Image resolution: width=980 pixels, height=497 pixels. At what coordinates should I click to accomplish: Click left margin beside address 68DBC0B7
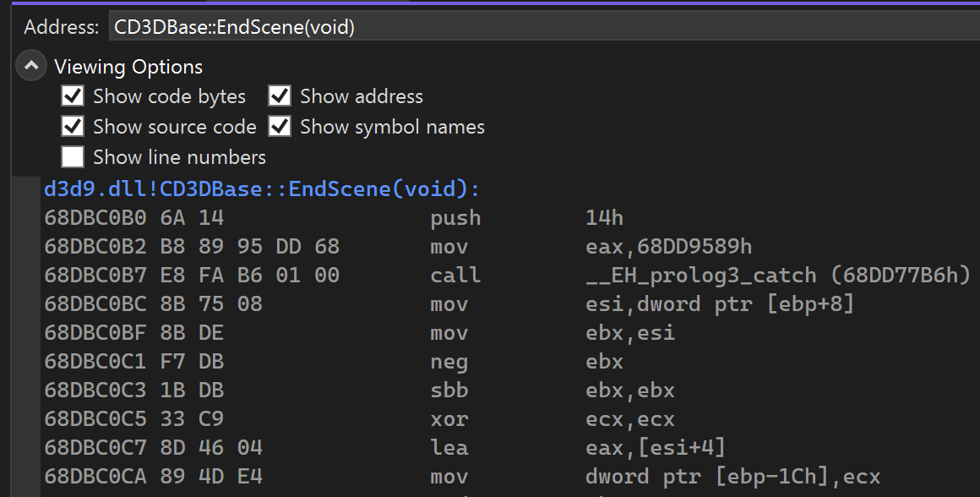click(x=26, y=275)
